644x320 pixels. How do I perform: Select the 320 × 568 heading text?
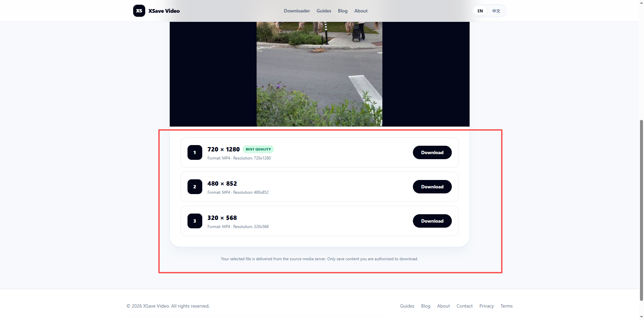click(222, 218)
